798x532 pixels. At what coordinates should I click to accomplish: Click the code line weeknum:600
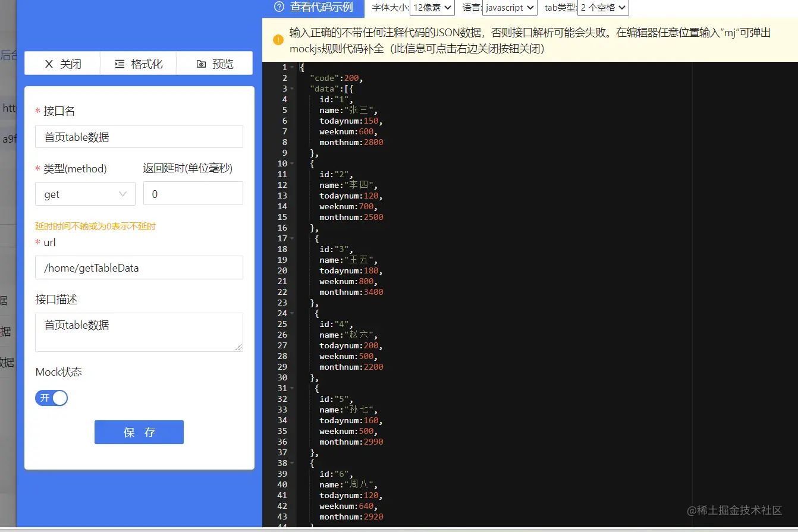(348, 131)
